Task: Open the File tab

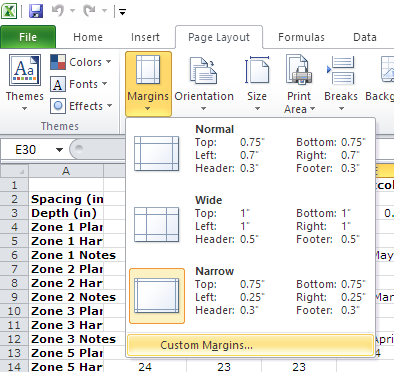Action: [28, 37]
